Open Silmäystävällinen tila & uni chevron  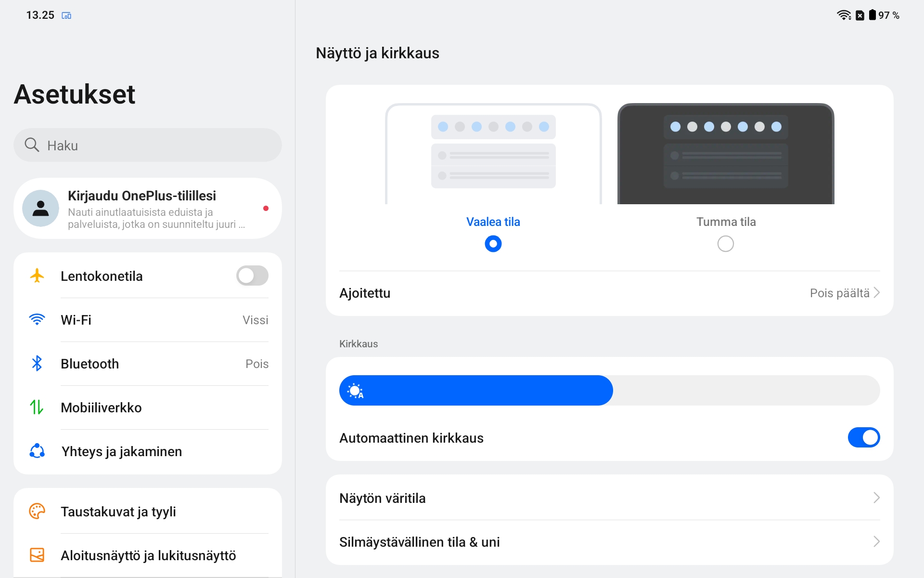tap(877, 541)
